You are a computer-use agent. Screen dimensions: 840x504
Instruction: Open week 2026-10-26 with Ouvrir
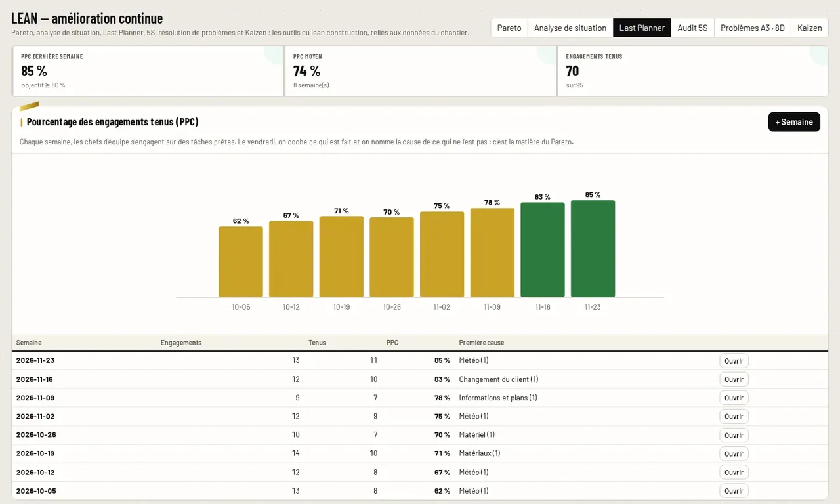click(734, 435)
